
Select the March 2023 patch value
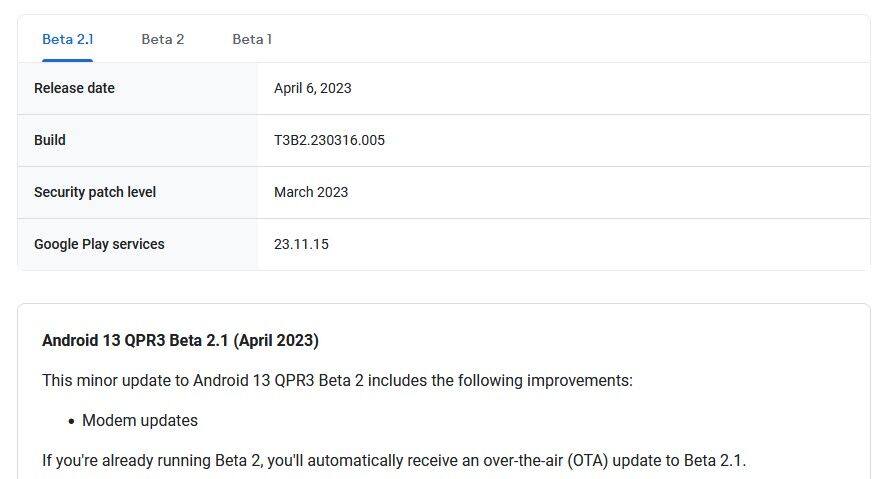pyautogui.click(x=311, y=192)
